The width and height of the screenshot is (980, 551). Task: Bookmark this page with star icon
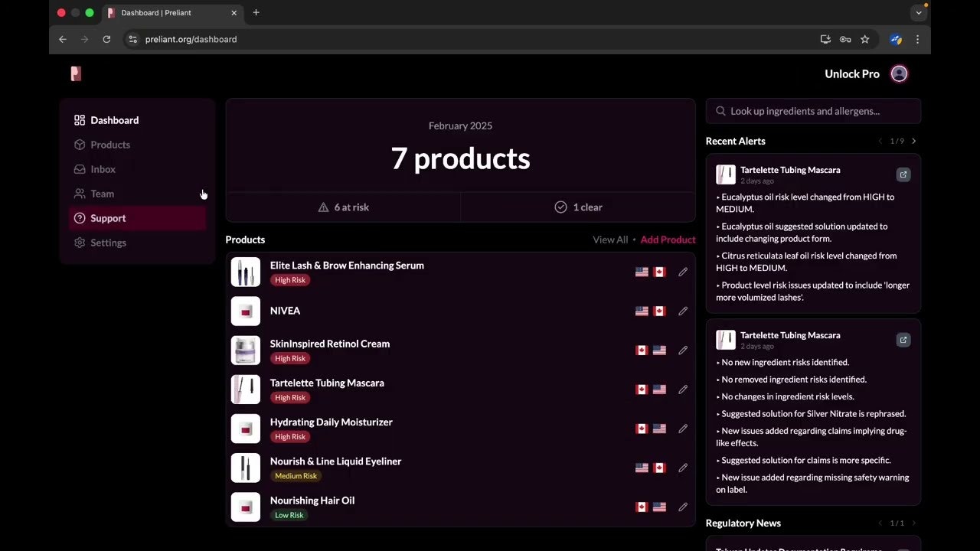tap(865, 39)
